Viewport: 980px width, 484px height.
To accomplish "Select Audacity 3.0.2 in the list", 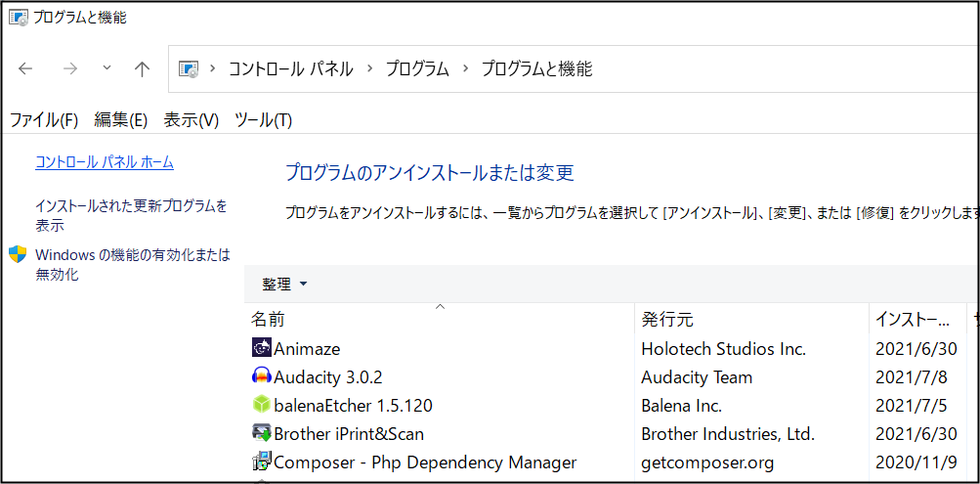I will (x=328, y=377).
